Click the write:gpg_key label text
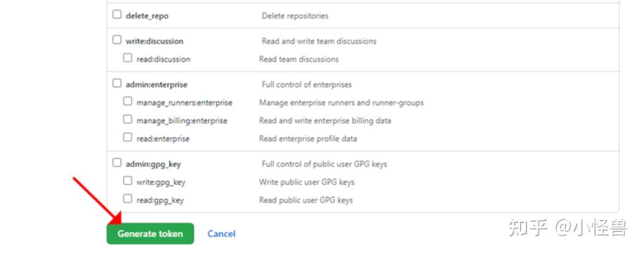The width and height of the screenshot is (644, 254). point(160,182)
